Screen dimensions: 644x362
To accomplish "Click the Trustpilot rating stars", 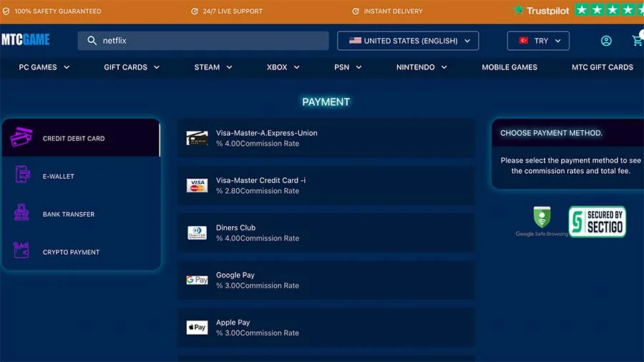I will pyautogui.click(x=610, y=10).
